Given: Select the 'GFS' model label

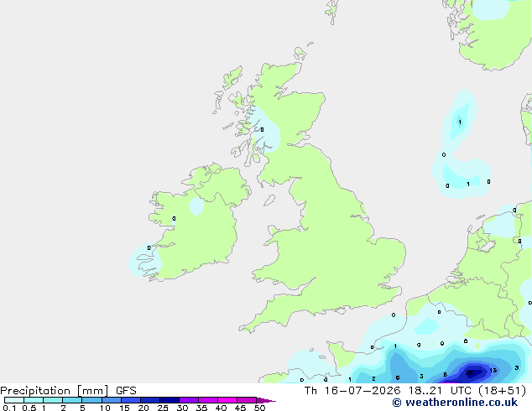Looking at the screenshot, I should coord(126,391).
